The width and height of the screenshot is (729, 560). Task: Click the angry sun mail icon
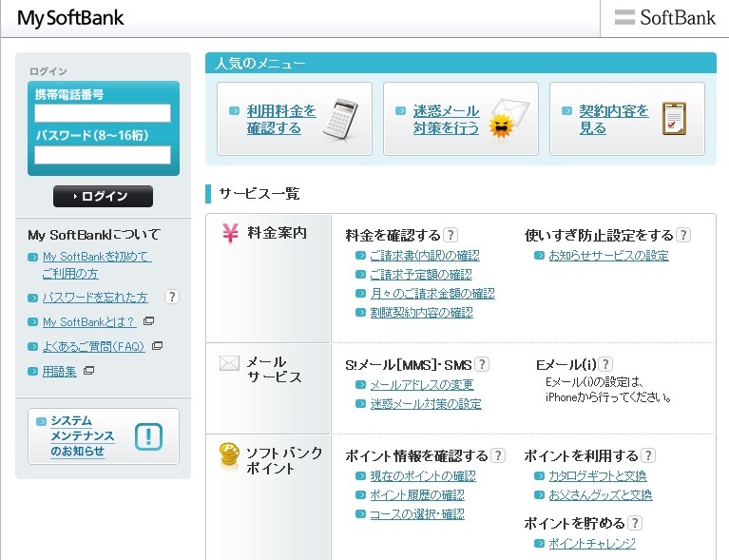509,119
